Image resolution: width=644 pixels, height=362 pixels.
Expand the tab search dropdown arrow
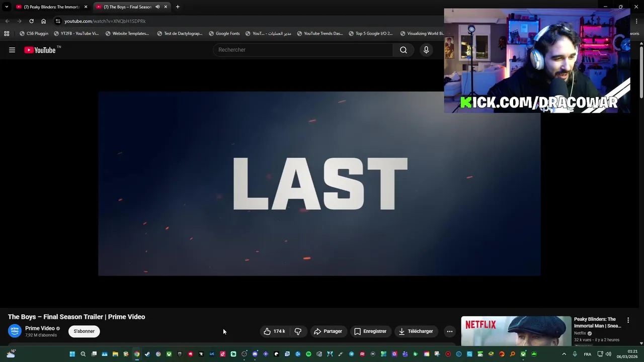coord(7,7)
